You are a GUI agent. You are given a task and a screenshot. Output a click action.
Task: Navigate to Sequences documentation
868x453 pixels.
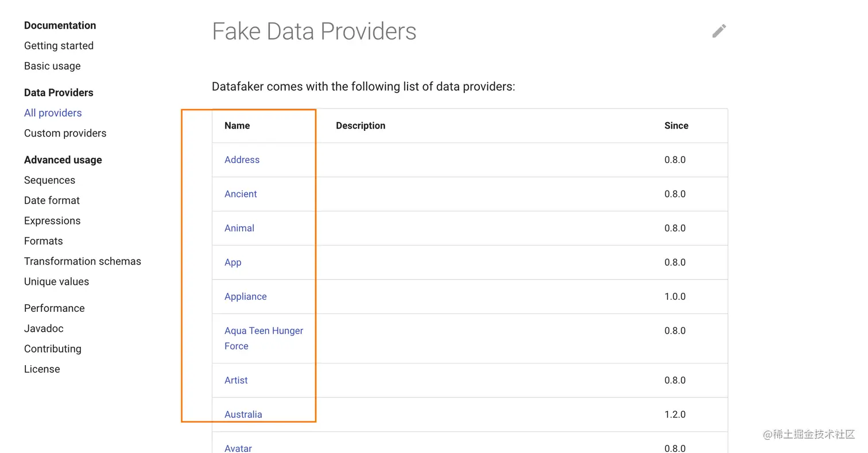(49, 180)
